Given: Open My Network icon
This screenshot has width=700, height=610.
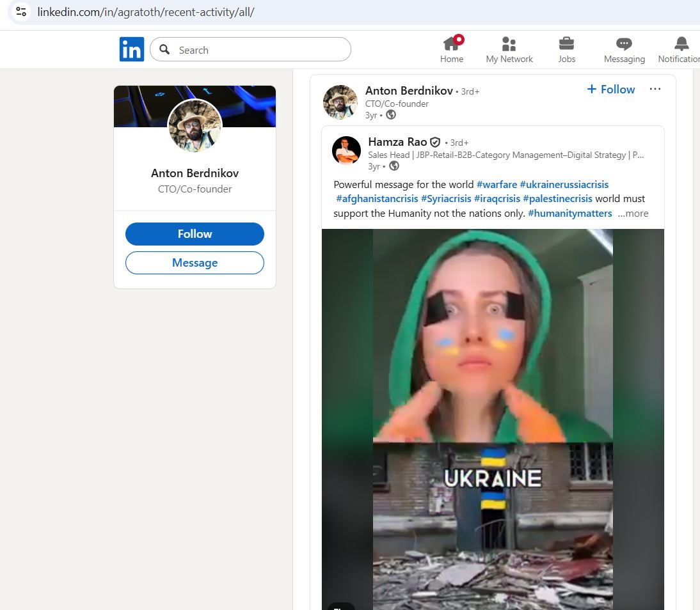Looking at the screenshot, I should coord(509,44).
